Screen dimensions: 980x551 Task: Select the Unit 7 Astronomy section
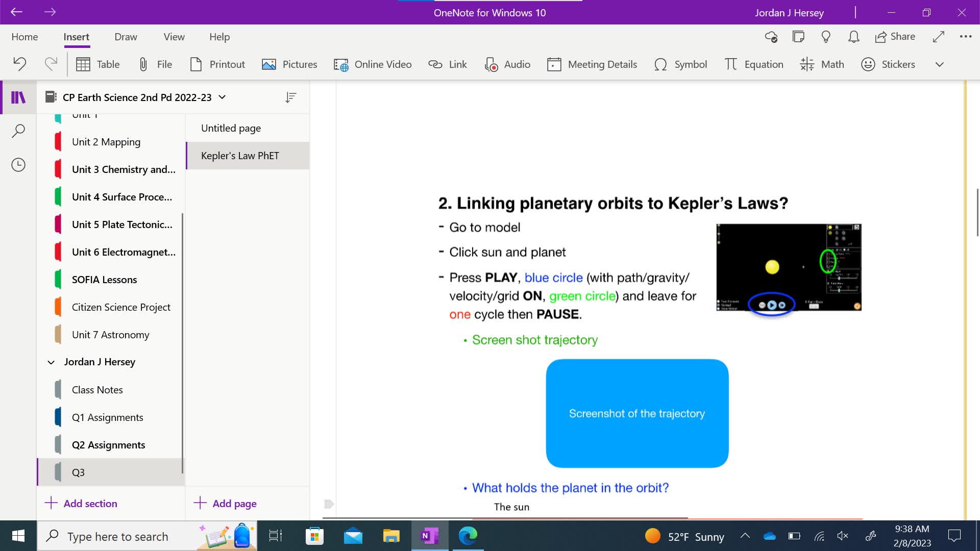(x=111, y=335)
